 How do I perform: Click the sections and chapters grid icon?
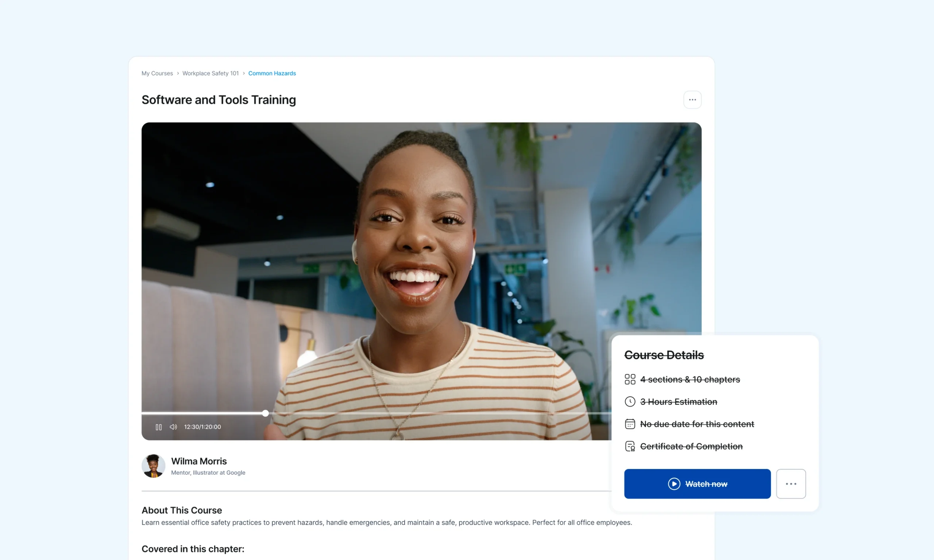click(x=630, y=379)
